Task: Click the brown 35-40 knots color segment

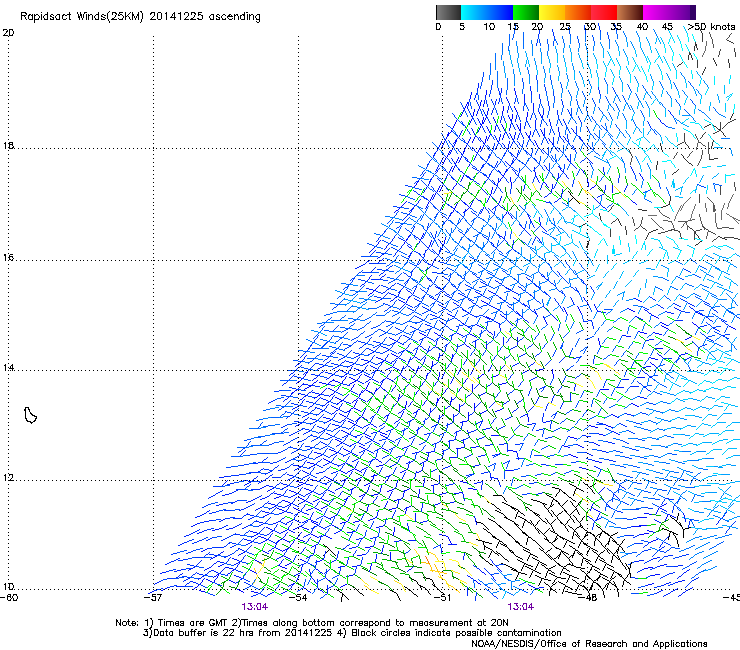Action: click(630, 12)
